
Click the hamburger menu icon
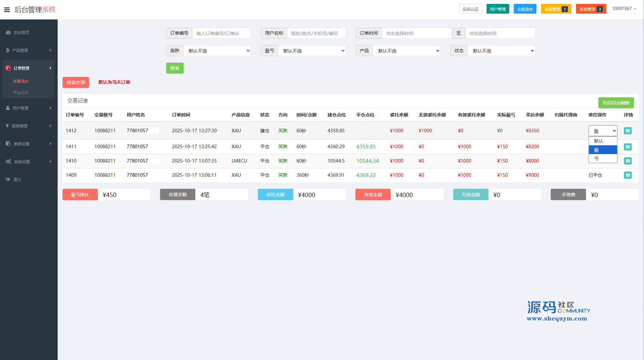click(x=7, y=10)
